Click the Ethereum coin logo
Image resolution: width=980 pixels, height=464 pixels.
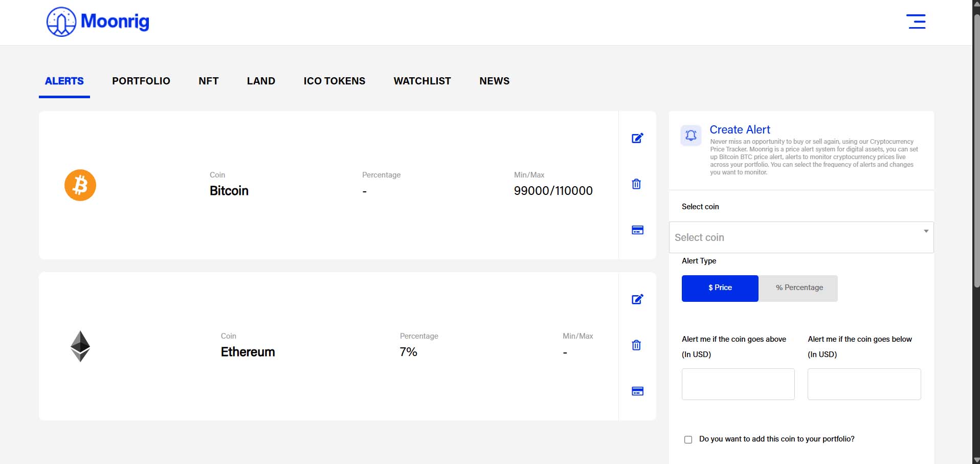point(80,346)
